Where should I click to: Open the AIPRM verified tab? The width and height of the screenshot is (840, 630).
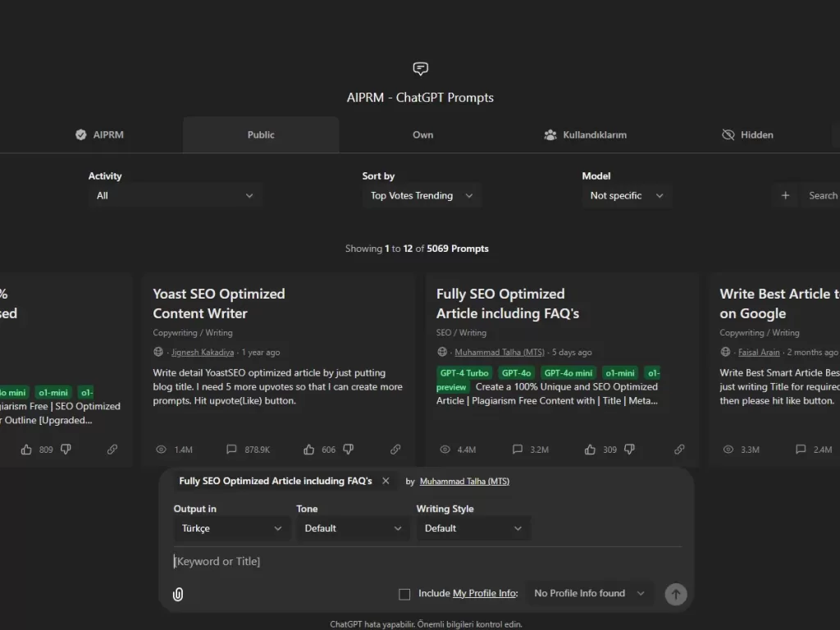point(99,135)
